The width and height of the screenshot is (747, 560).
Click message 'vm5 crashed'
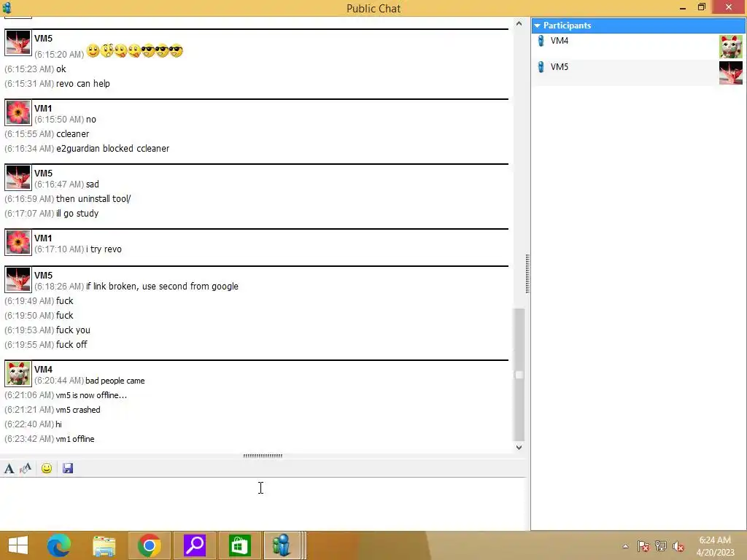tap(78, 410)
